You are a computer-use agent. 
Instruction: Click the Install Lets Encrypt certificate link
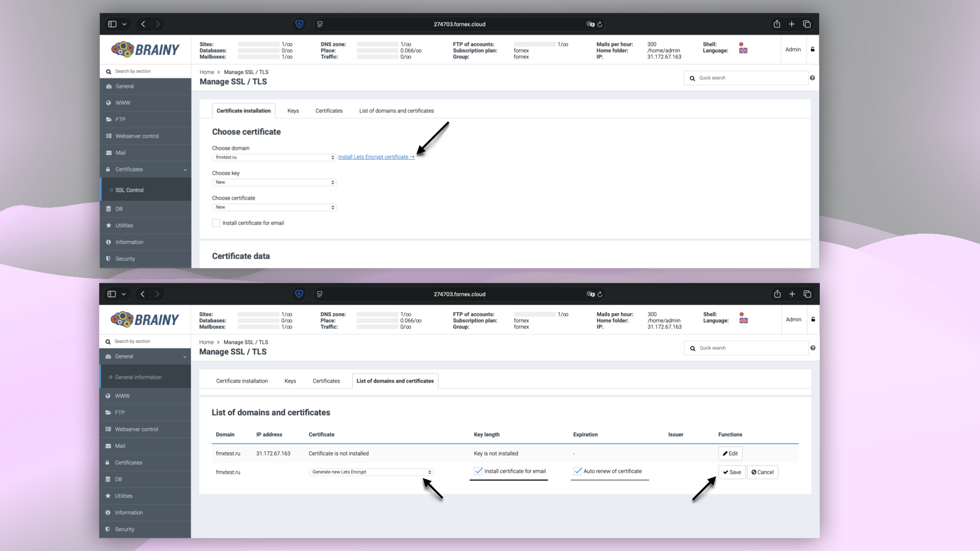click(x=376, y=157)
